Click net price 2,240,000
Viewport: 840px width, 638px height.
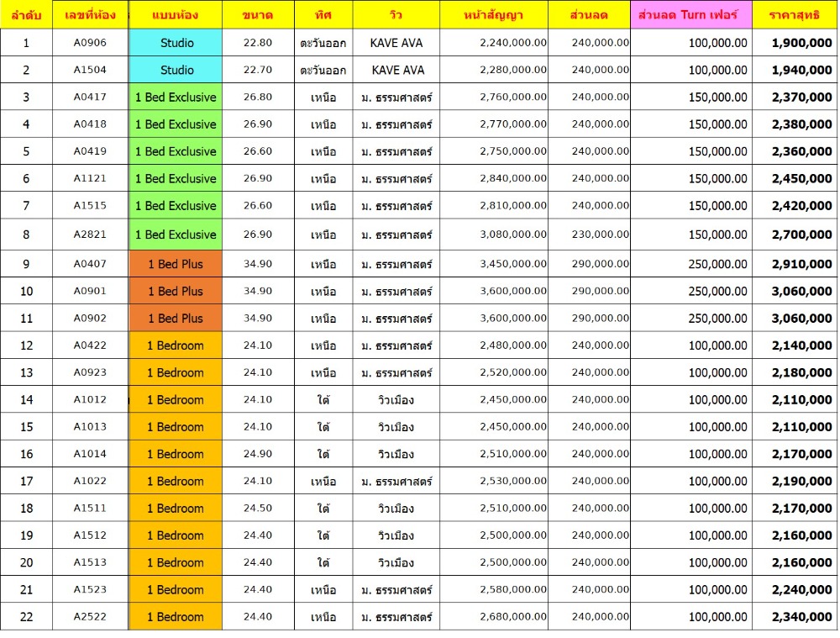click(x=801, y=590)
